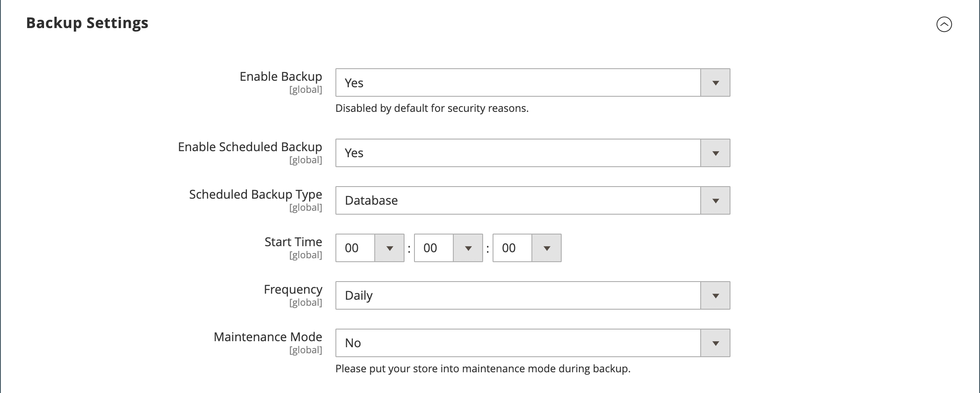Collapse the Backup Settings section with the chevron icon
Image resolution: width=980 pixels, height=393 pixels.
click(944, 24)
